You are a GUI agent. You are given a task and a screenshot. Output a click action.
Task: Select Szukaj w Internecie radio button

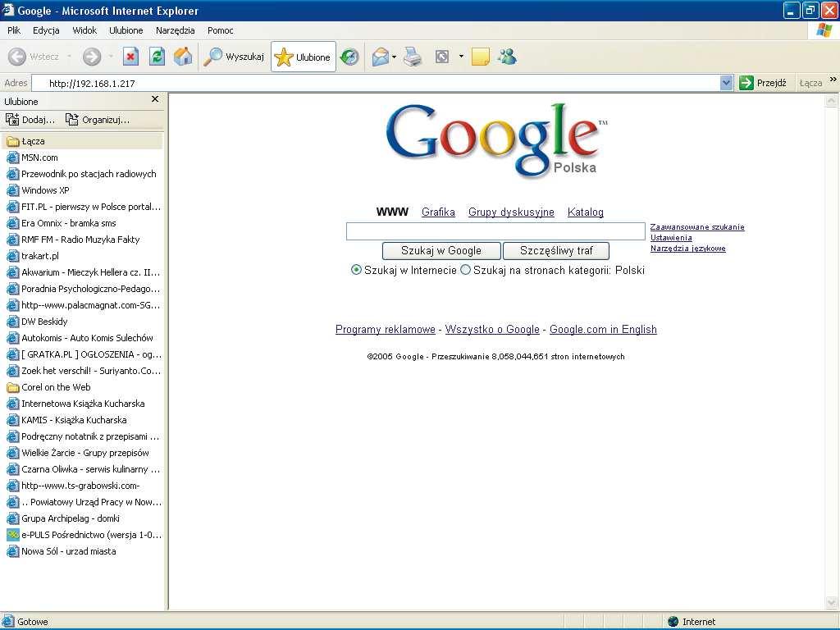(x=356, y=270)
